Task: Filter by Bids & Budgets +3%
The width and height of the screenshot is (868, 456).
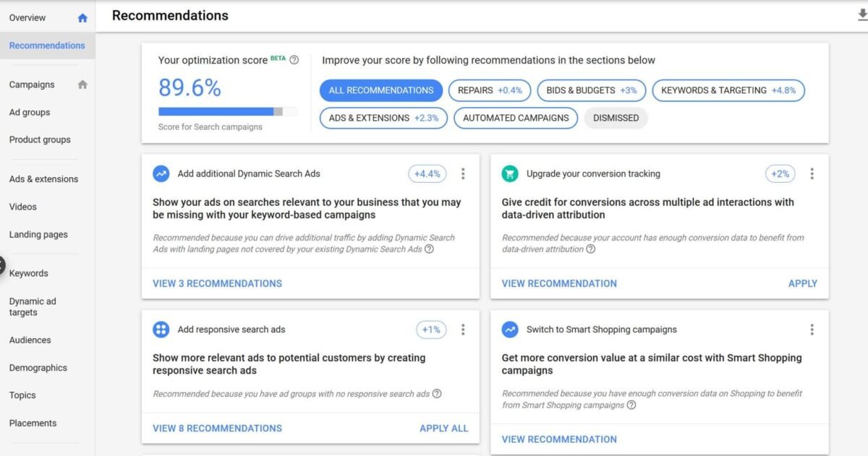Action: pyautogui.click(x=592, y=90)
